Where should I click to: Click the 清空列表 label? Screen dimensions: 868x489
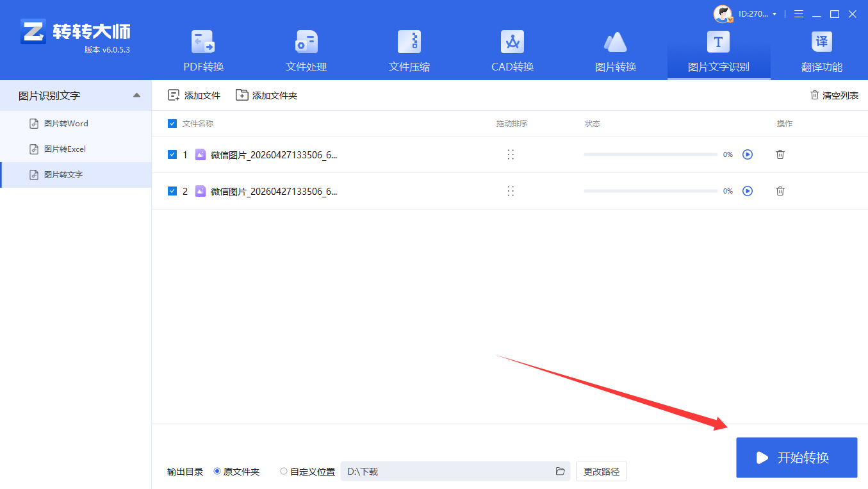840,95
